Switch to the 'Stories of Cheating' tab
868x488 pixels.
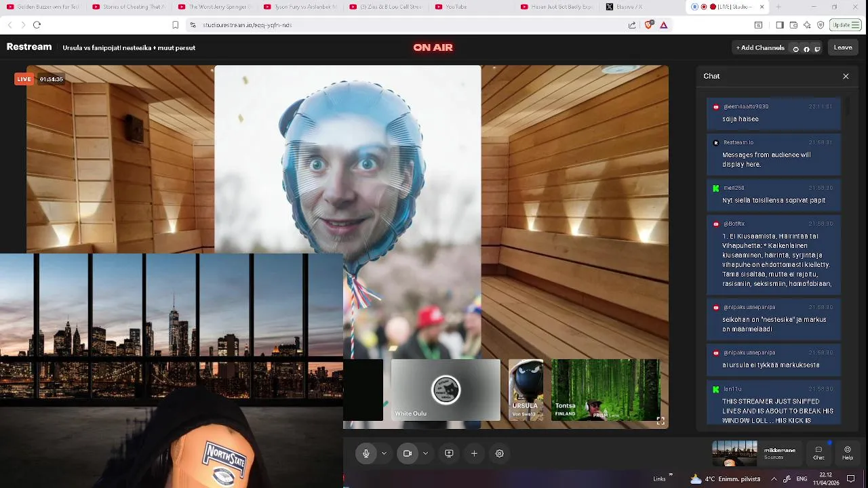pyautogui.click(x=129, y=7)
